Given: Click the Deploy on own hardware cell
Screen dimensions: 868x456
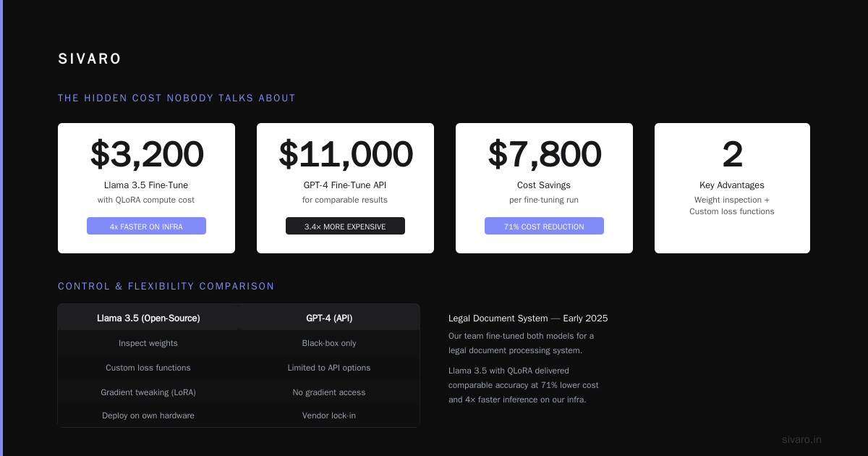Looking at the screenshot, I should coord(148,415).
